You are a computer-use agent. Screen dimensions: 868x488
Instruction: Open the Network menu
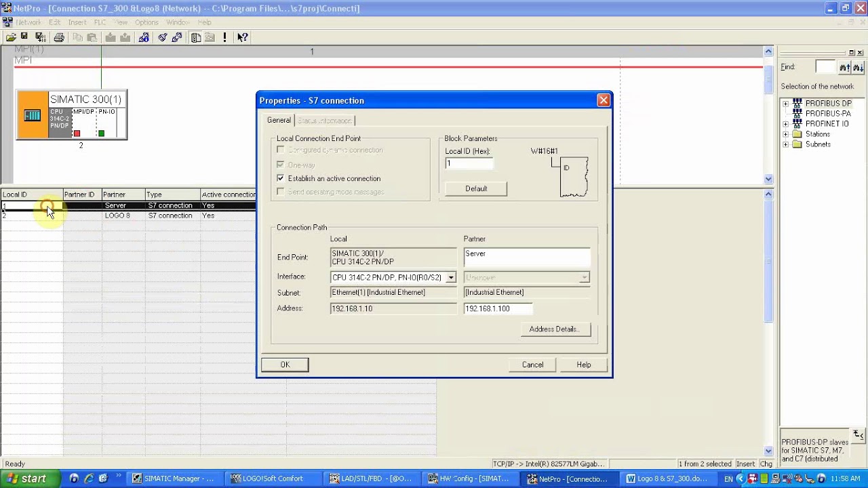(x=28, y=22)
